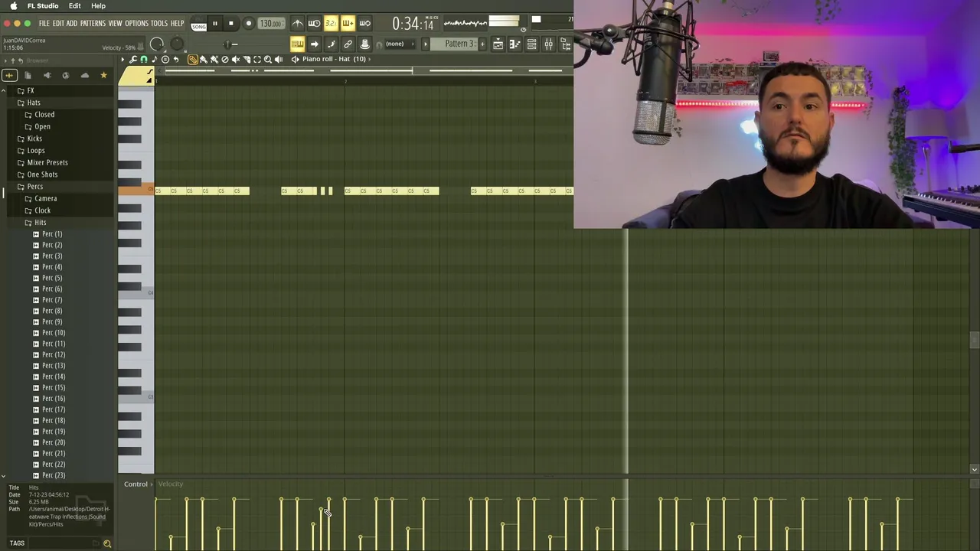This screenshot has height=551, width=980.
Task: Select the Perc (10) sample
Action: 54,333
